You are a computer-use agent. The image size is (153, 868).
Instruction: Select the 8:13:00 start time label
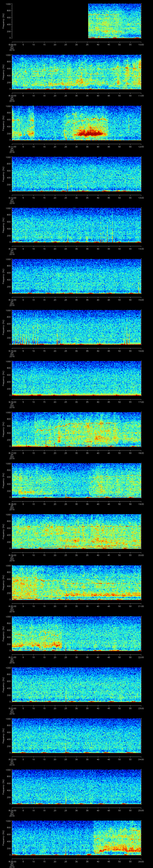(x=12, y=249)
